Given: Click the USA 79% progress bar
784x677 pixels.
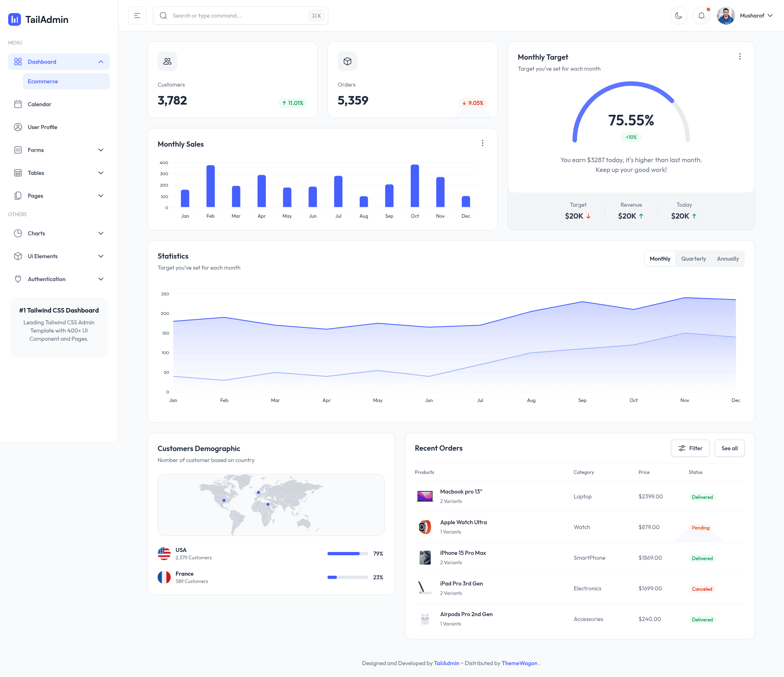Looking at the screenshot, I should (x=348, y=554).
